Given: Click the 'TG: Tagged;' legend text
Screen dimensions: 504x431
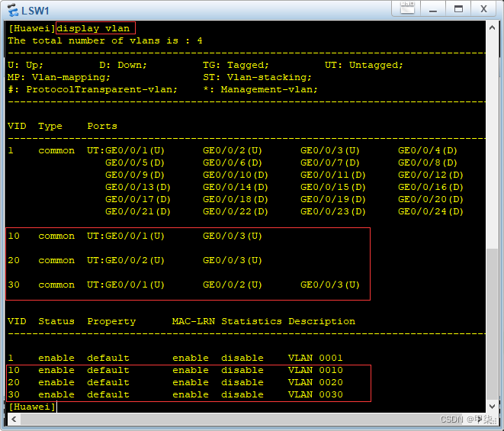Looking at the screenshot, I should coord(236,65).
